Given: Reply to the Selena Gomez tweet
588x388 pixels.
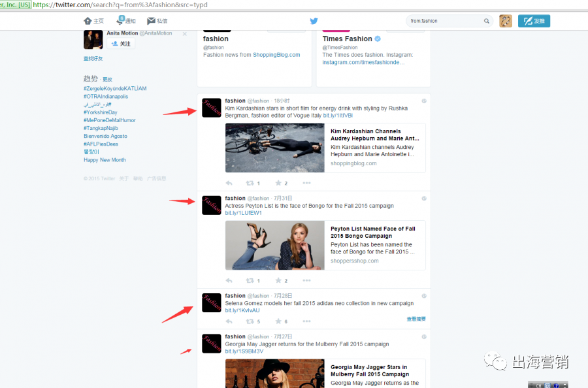Looking at the screenshot, I should pyautogui.click(x=229, y=321).
